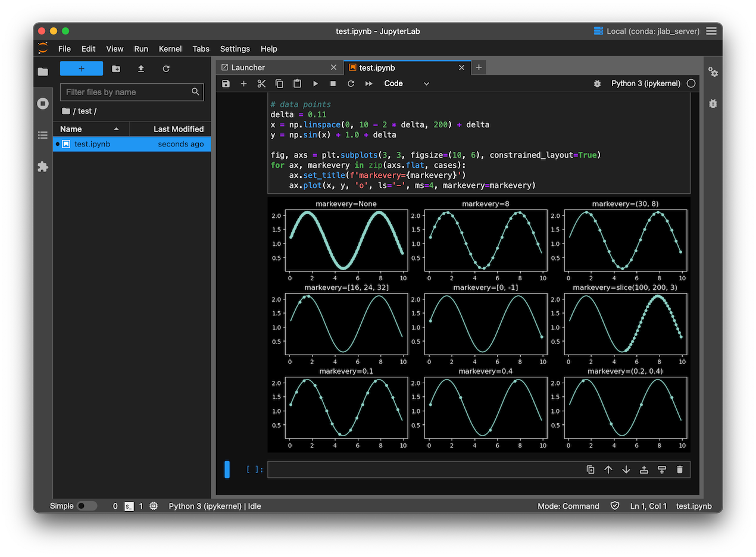Screen dimensions: 756x557
Task: Open the cell type Code dropdown
Action: coord(407,84)
